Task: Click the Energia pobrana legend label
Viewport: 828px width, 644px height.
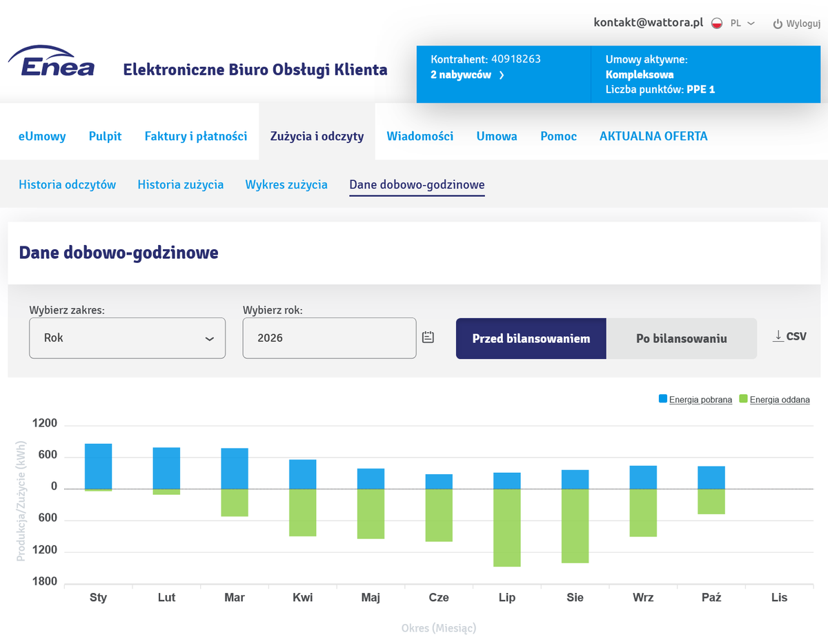Action: pos(700,400)
